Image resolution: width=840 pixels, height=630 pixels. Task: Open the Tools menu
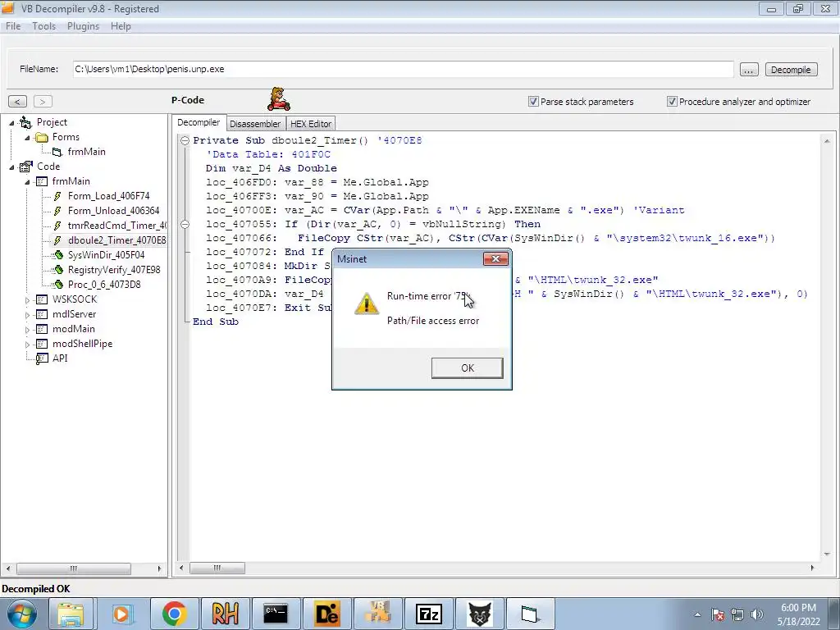44,26
